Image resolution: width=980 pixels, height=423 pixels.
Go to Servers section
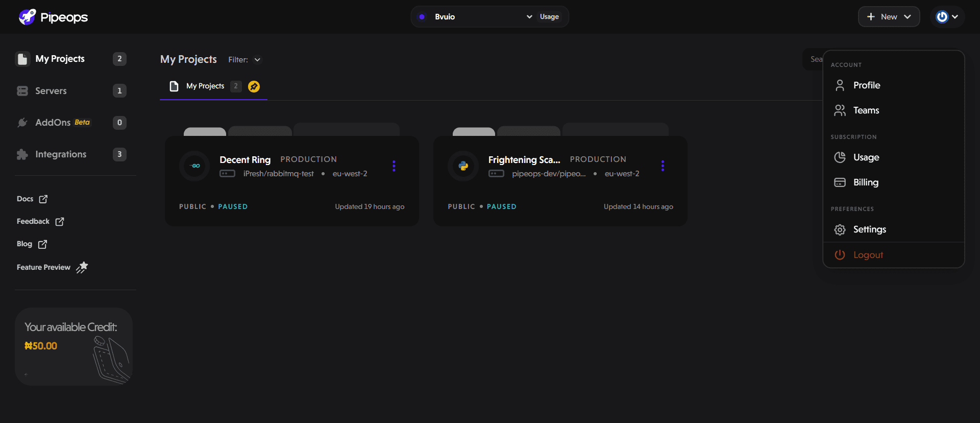(x=70, y=91)
